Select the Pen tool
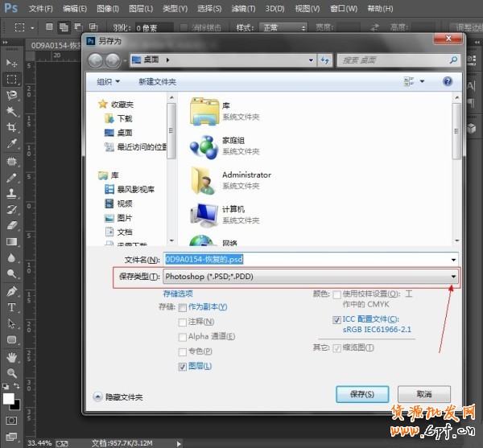 click(x=12, y=291)
